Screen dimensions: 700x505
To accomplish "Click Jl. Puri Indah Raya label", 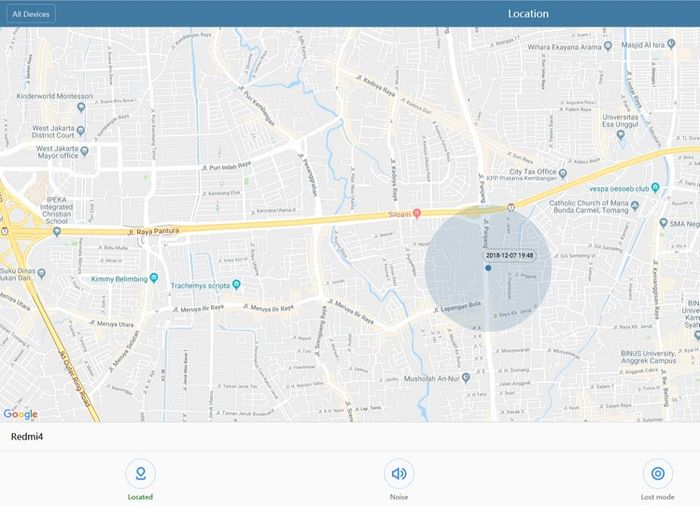I will tap(226, 166).
